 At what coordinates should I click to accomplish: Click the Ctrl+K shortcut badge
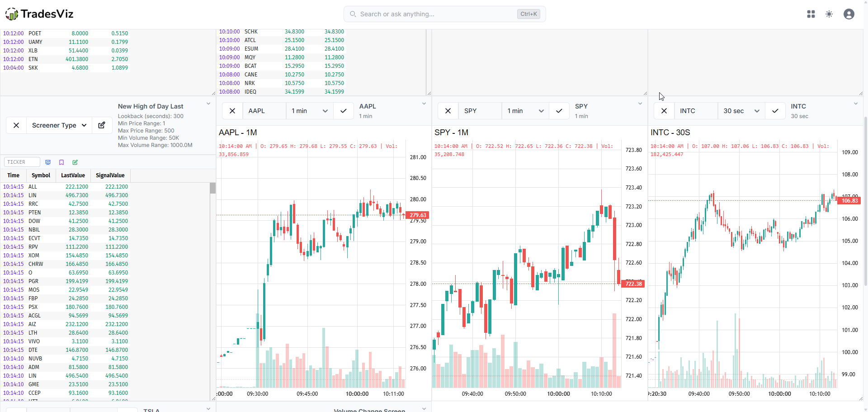point(528,14)
